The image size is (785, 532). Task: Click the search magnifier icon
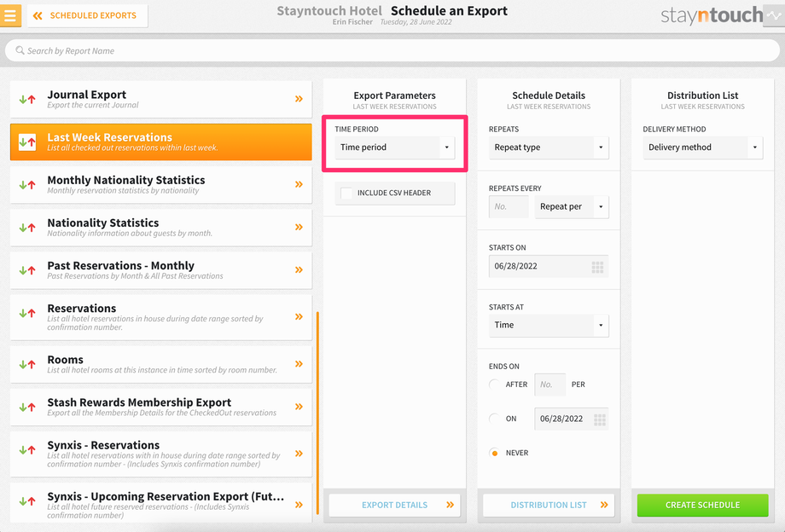click(20, 50)
